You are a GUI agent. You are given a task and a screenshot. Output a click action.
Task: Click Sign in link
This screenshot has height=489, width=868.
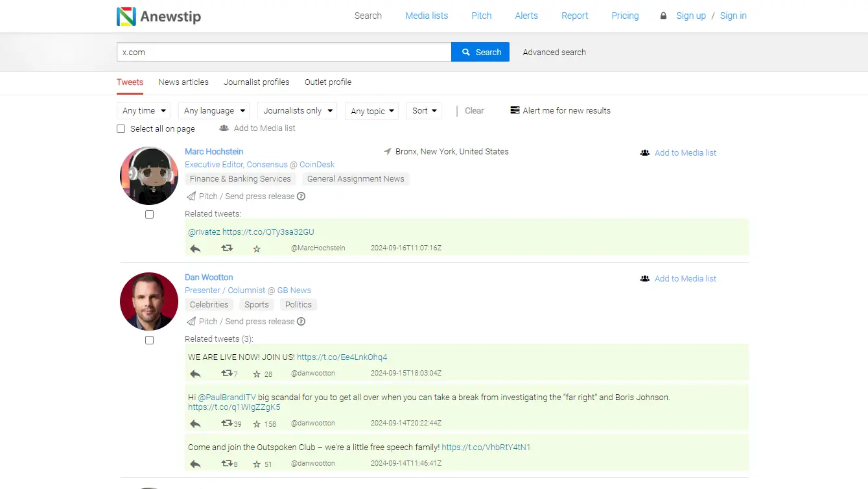click(733, 16)
